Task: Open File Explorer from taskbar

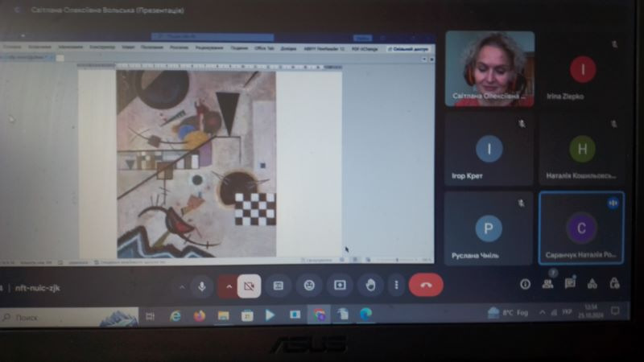Action: [x=224, y=315]
